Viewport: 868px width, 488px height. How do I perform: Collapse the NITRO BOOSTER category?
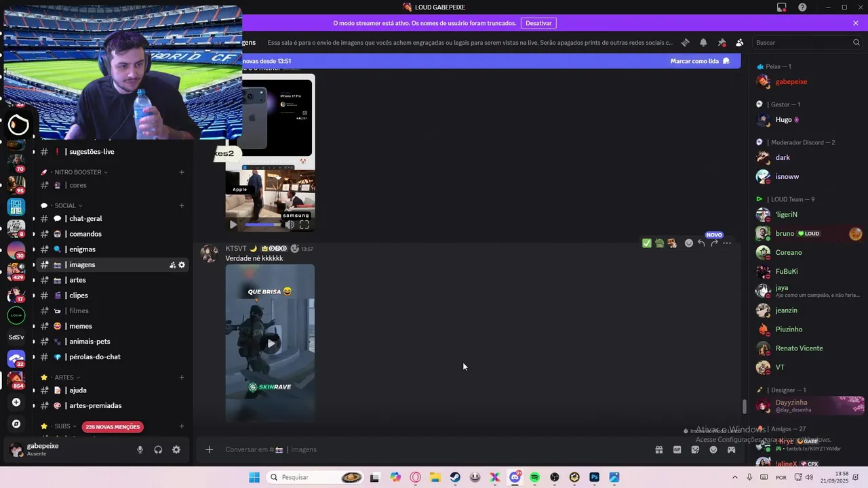tap(78, 172)
